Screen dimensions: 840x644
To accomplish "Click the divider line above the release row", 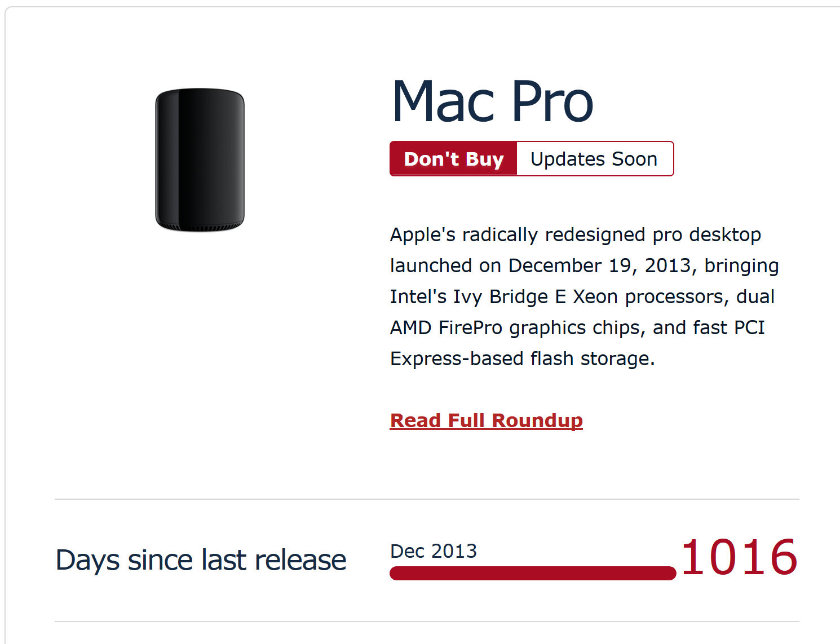I will [427, 499].
